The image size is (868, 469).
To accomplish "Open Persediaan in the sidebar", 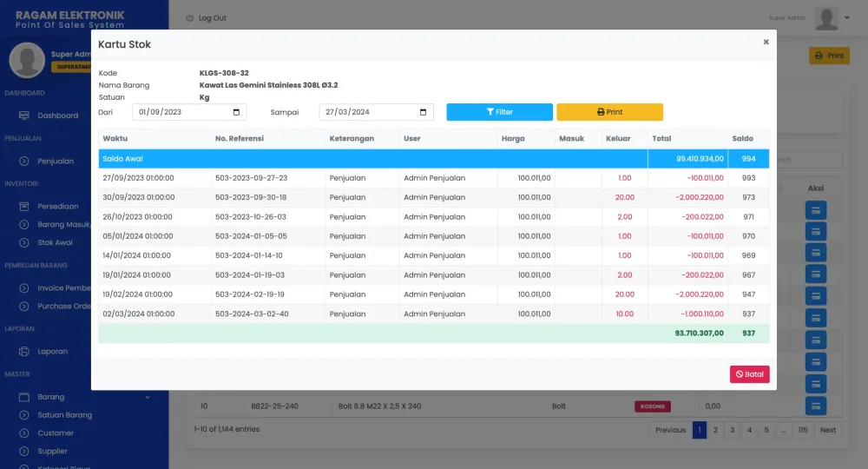I will click(57, 207).
